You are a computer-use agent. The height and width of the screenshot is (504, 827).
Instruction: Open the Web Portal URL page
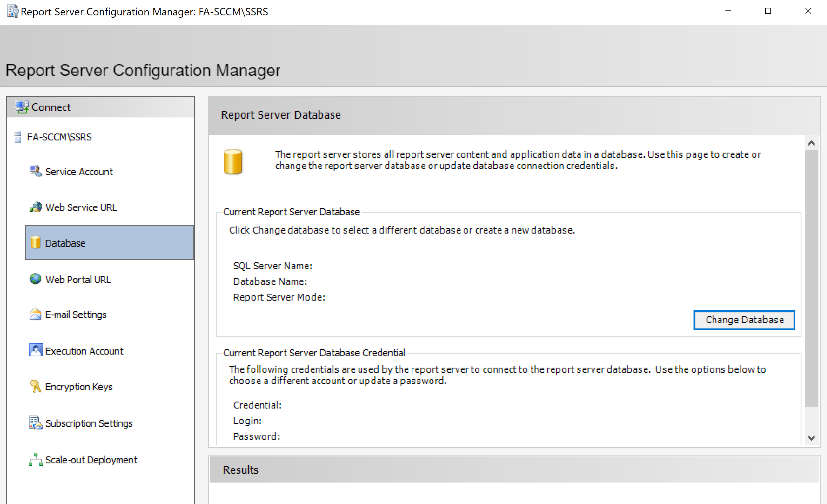click(x=78, y=279)
